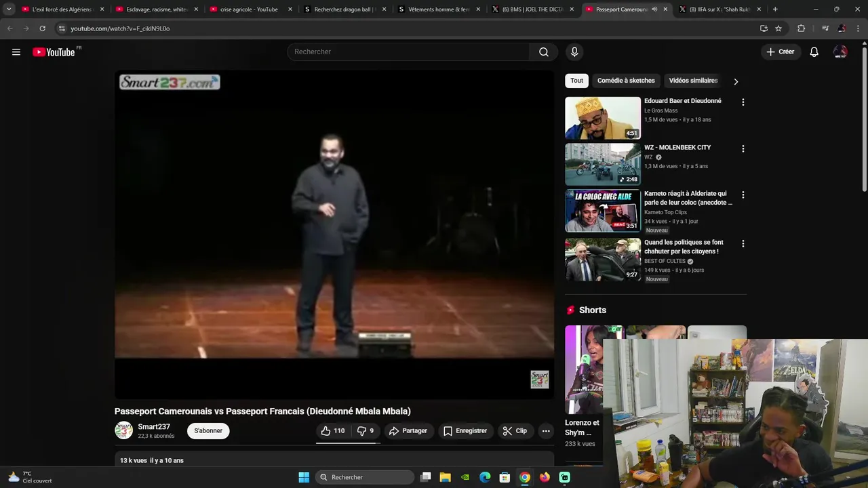
Task: Open Firefox from taskbar
Action: 545,477
